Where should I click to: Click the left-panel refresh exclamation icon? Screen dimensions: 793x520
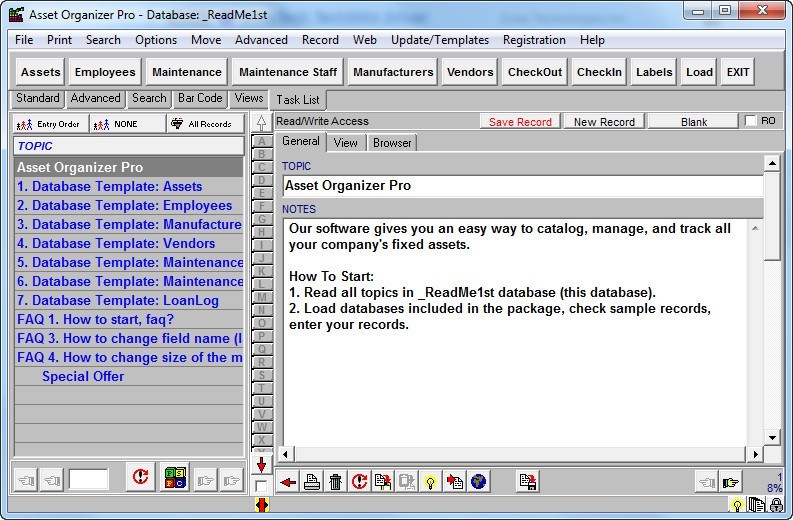pos(140,478)
